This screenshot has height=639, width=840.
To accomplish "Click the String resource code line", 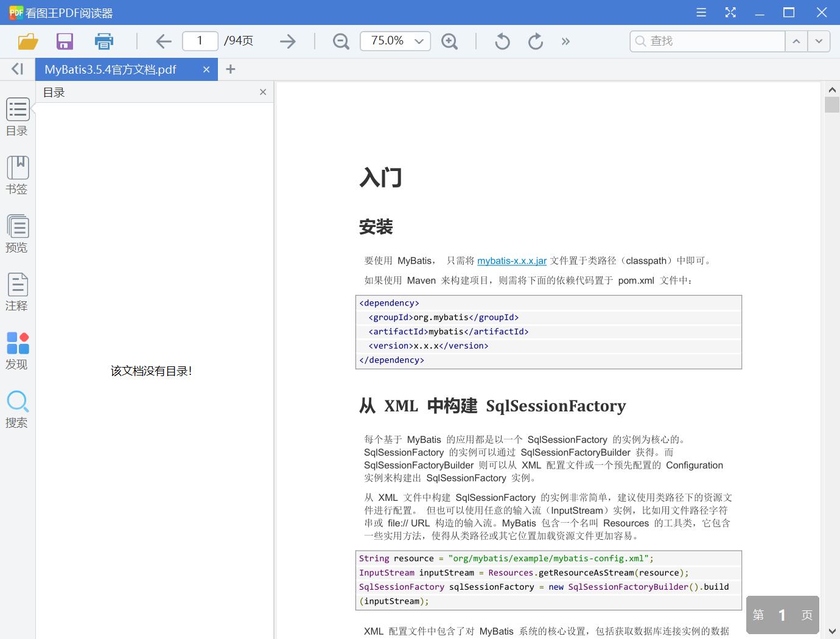I will click(506, 558).
